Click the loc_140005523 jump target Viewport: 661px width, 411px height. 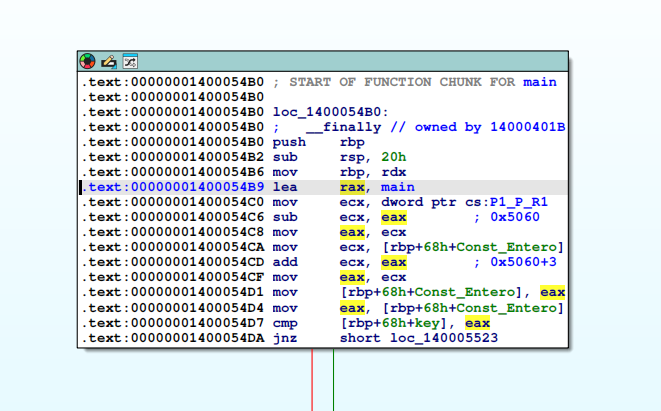[447, 338]
